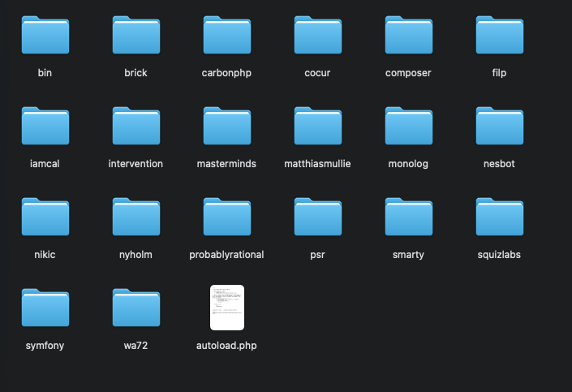Click the iamcal folder icon
The image size is (572, 392).
pos(45,126)
